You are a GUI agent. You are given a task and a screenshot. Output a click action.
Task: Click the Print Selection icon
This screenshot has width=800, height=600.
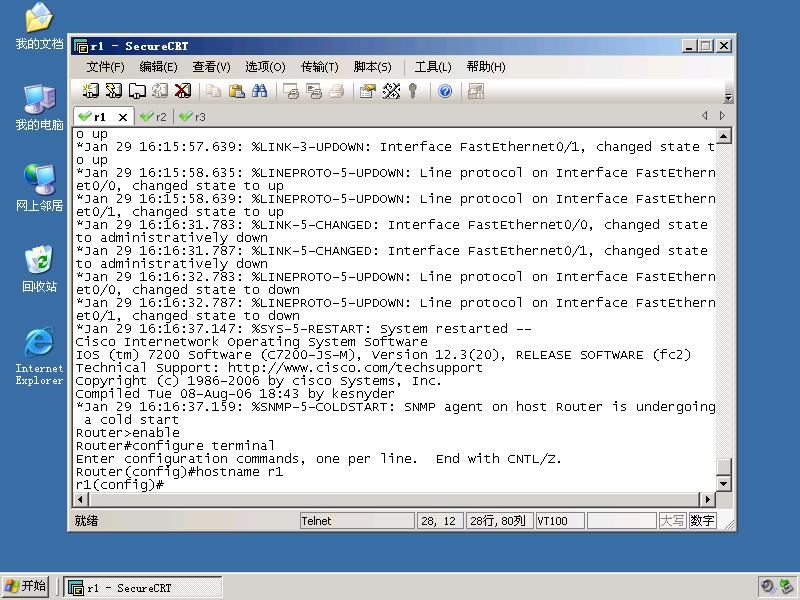tap(314, 91)
